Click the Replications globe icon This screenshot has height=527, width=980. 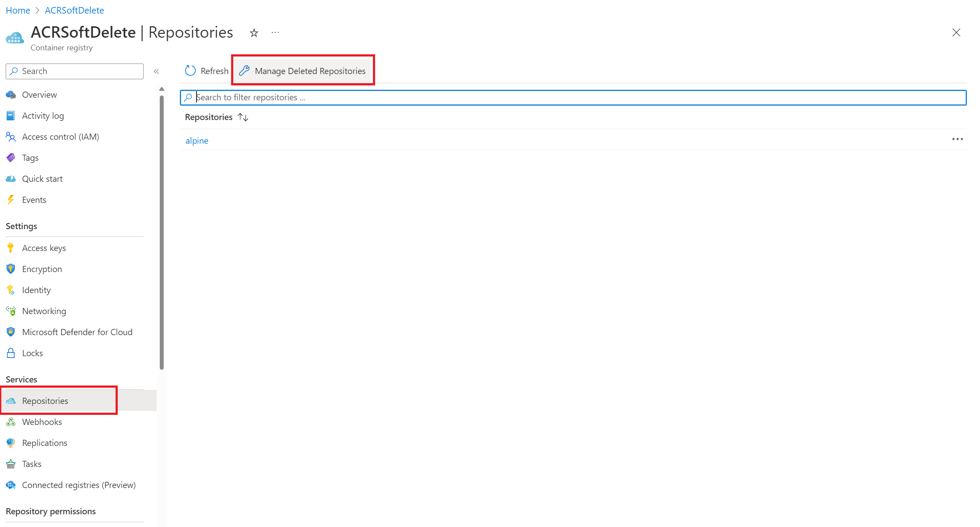(11, 442)
